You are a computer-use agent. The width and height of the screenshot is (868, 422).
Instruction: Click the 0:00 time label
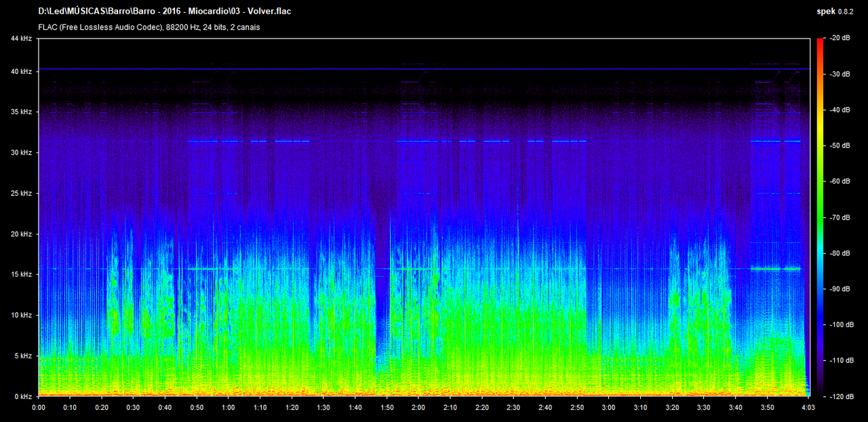(x=39, y=408)
